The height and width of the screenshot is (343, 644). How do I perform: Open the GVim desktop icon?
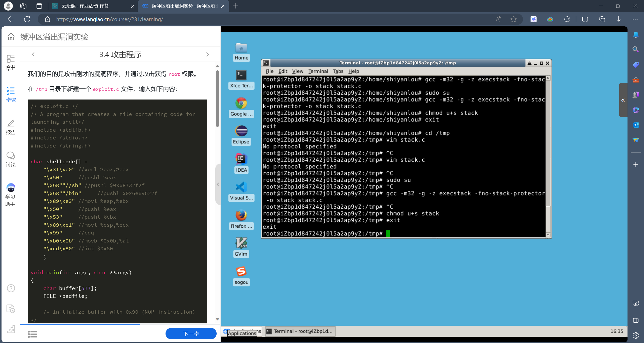pyautogui.click(x=241, y=243)
